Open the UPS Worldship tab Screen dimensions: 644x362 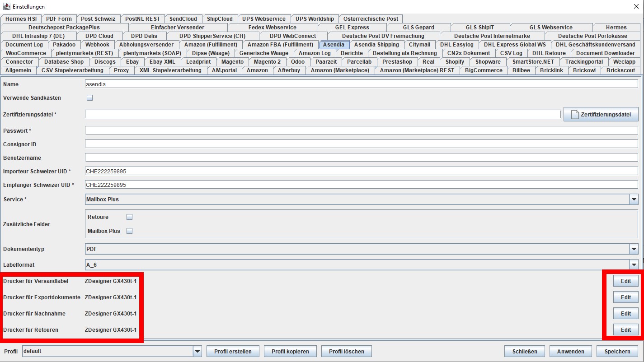pyautogui.click(x=315, y=19)
